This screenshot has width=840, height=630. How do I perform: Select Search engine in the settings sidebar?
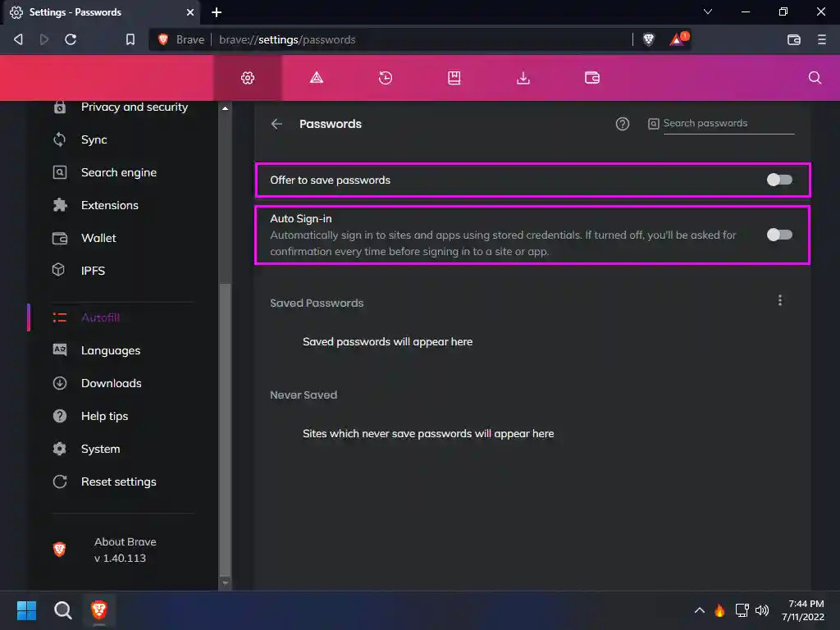[x=118, y=172]
